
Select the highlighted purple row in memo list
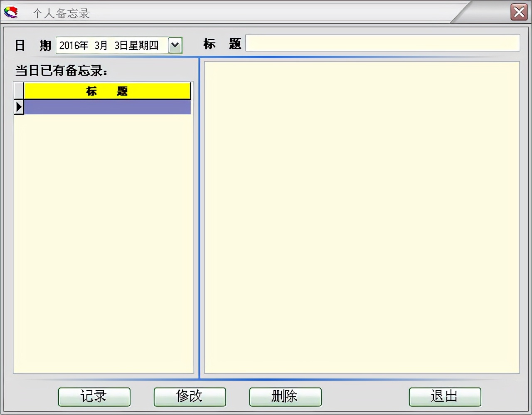[107, 107]
